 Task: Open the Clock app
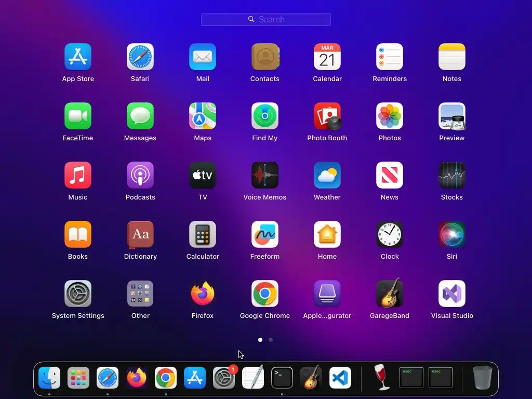[x=390, y=234]
